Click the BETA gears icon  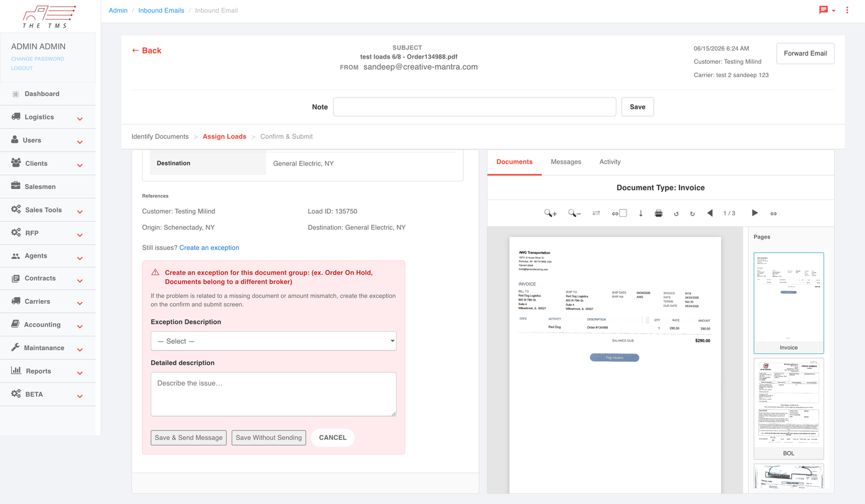point(16,394)
